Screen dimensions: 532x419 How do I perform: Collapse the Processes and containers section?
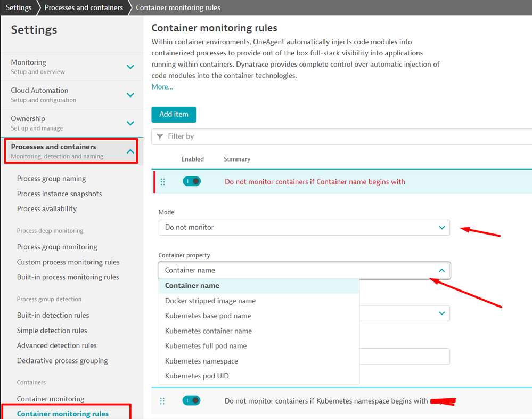tap(130, 151)
